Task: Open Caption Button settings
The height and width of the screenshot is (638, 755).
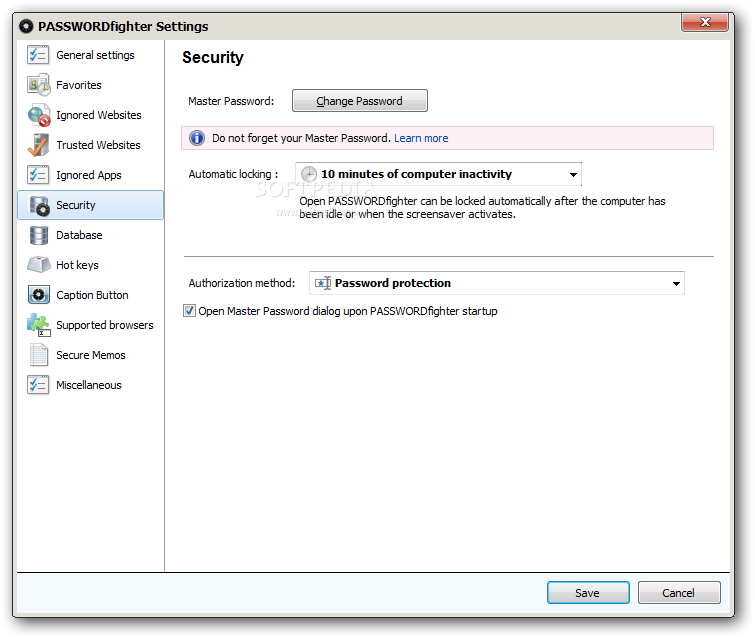Action: (x=92, y=295)
